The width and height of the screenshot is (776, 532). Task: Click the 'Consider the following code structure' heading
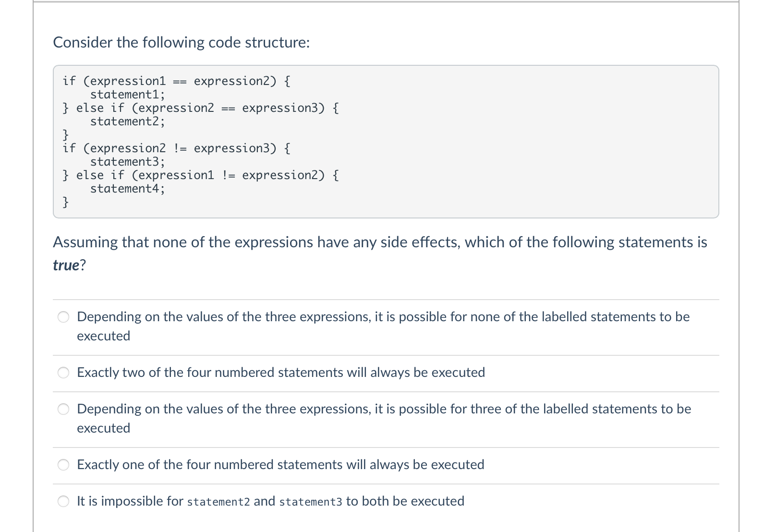tap(182, 42)
